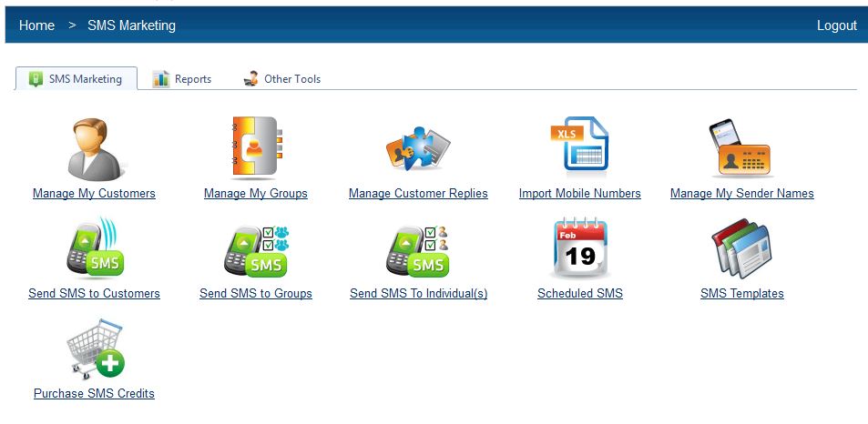Click the Send SMS to Groups phone icon
Viewport: 868px width, 424px height.
pyautogui.click(x=256, y=250)
